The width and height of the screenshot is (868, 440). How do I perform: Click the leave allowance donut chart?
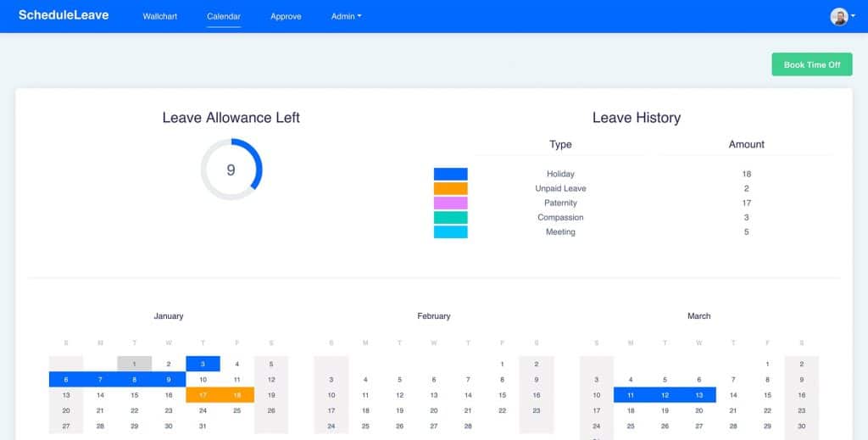click(x=231, y=170)
